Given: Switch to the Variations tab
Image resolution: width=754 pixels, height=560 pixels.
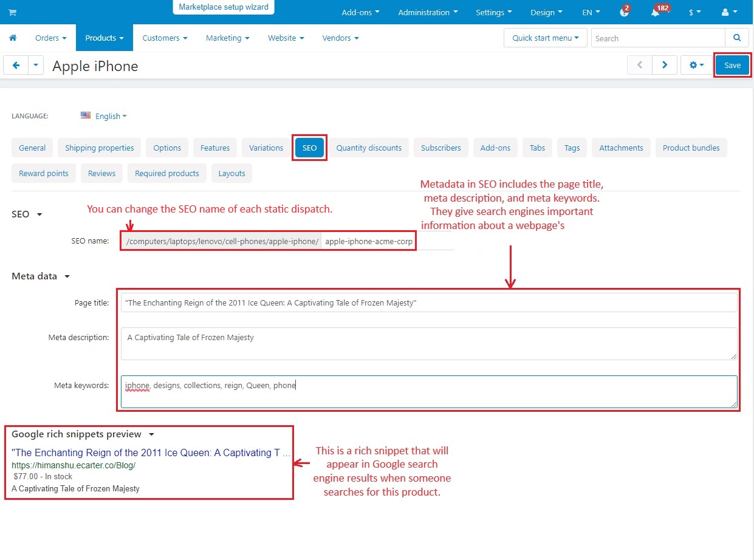Looking at the screenshot, I should pos(266,148).
